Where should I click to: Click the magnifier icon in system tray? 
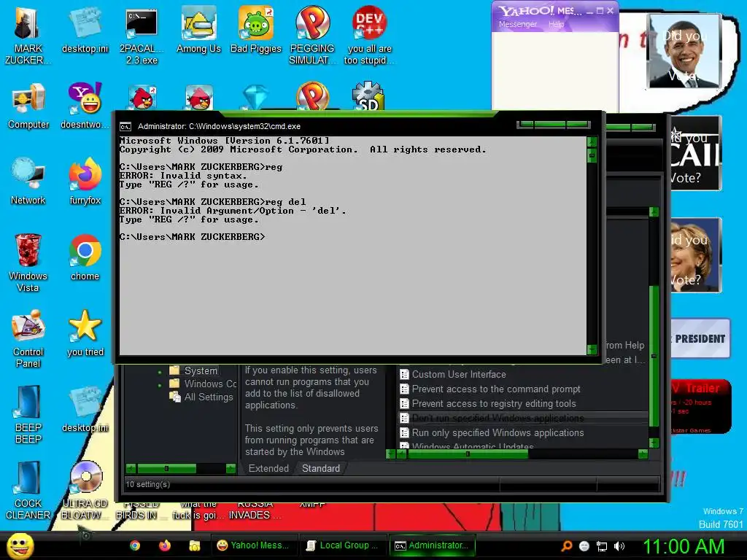pos(567,546)
